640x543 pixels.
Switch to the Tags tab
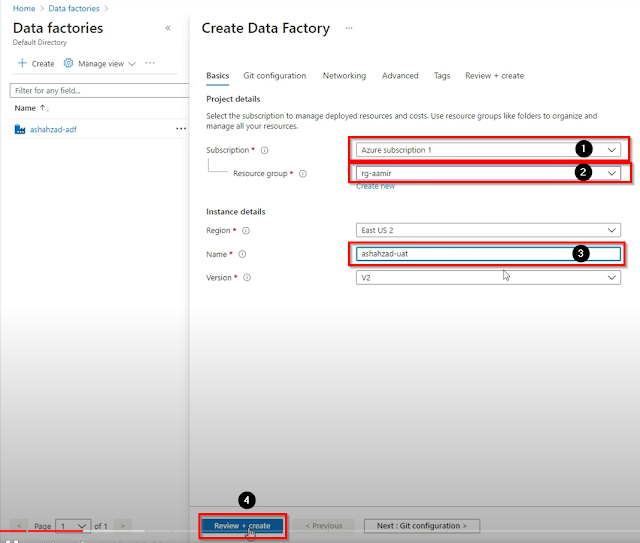[x=442, y=76]
